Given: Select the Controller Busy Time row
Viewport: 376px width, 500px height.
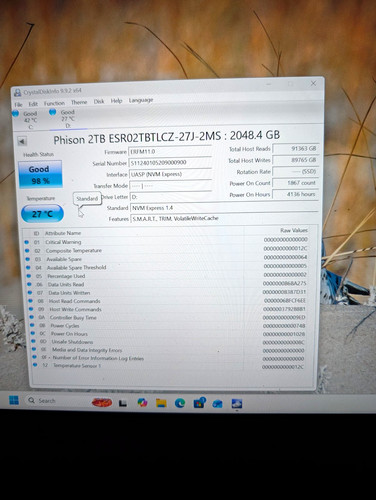Looking at the screenshot, I should coord(167,318).
